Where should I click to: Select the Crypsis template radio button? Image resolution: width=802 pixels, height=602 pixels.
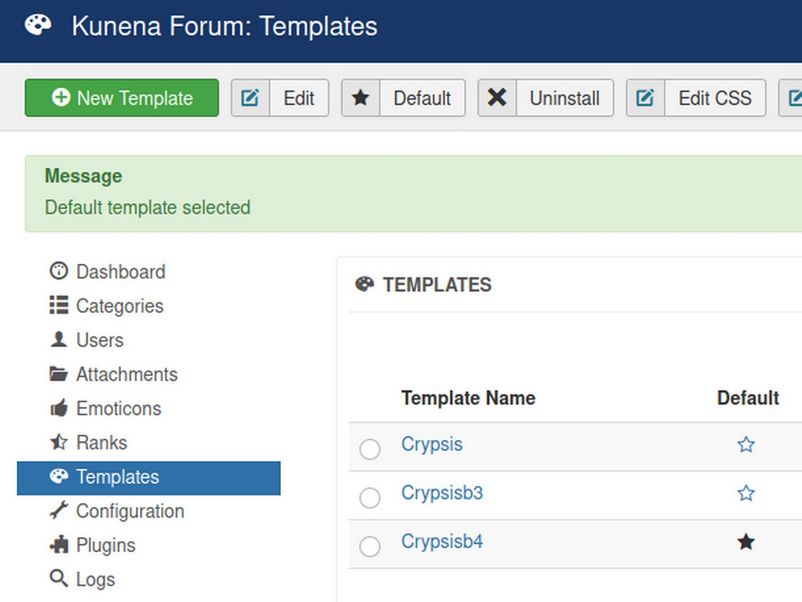[370, 449]
